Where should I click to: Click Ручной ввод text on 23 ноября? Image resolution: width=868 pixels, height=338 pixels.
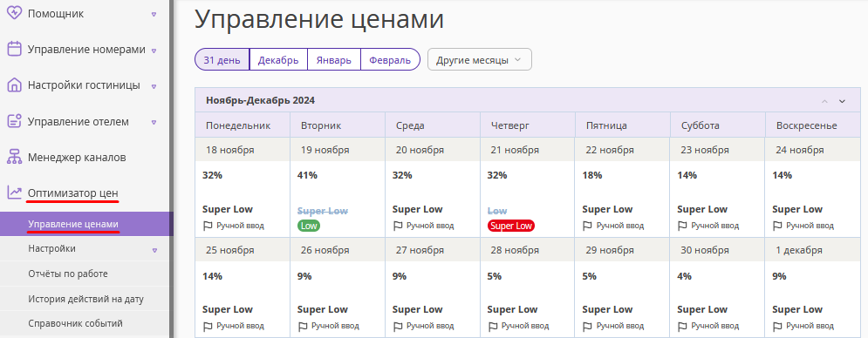point(714,226)
